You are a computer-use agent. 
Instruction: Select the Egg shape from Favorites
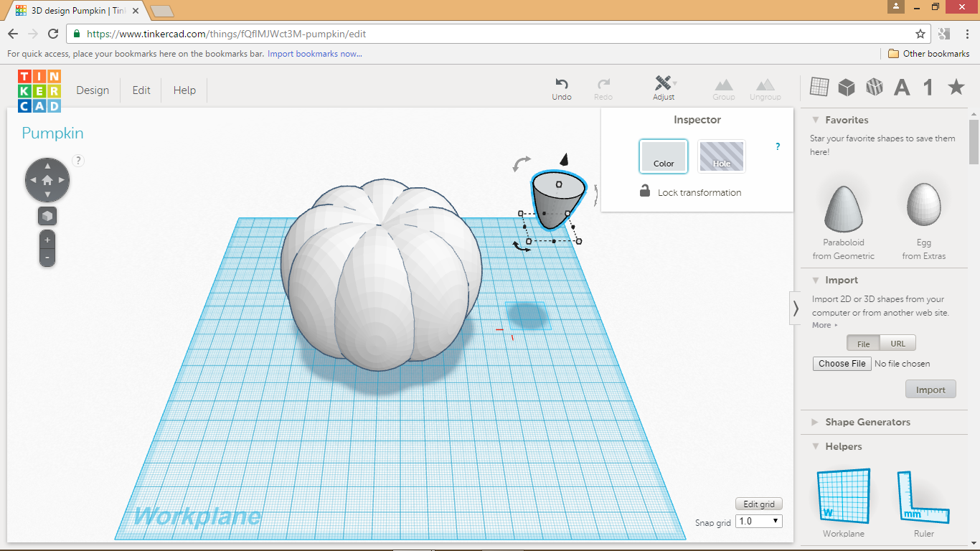click(x=923, y=204)
